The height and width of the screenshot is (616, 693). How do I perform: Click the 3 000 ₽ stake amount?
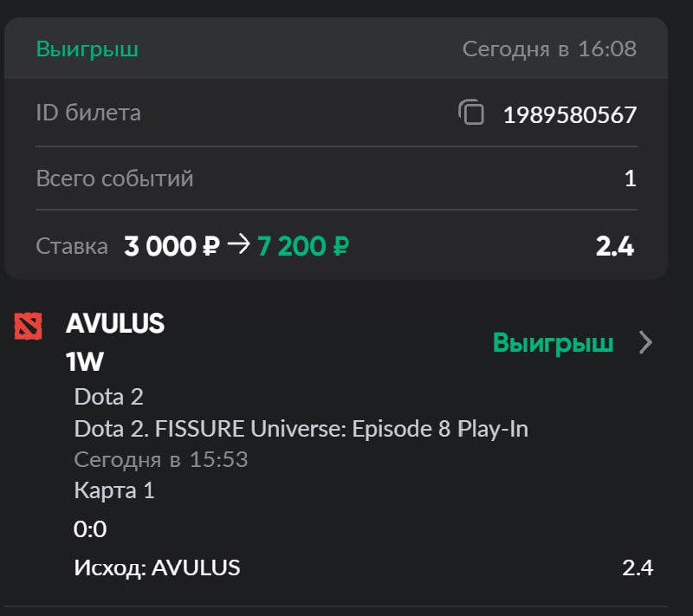point(172,247)
